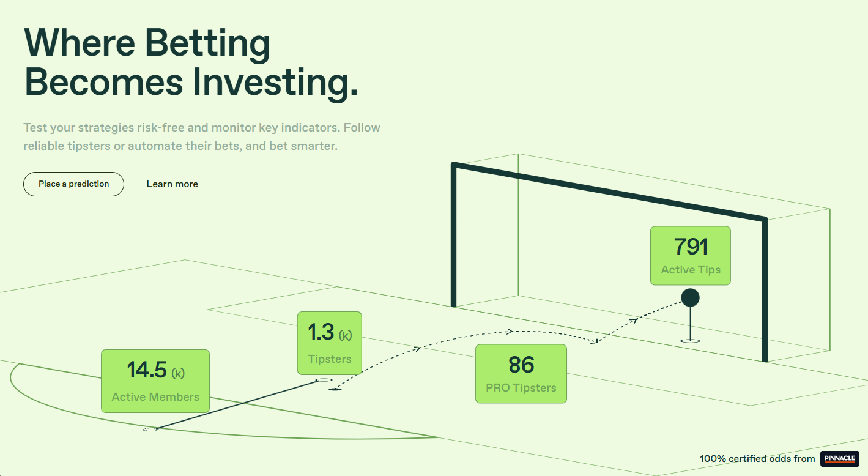
Task: Select the 791 Active Tips stat card
Action: [690, 255]
